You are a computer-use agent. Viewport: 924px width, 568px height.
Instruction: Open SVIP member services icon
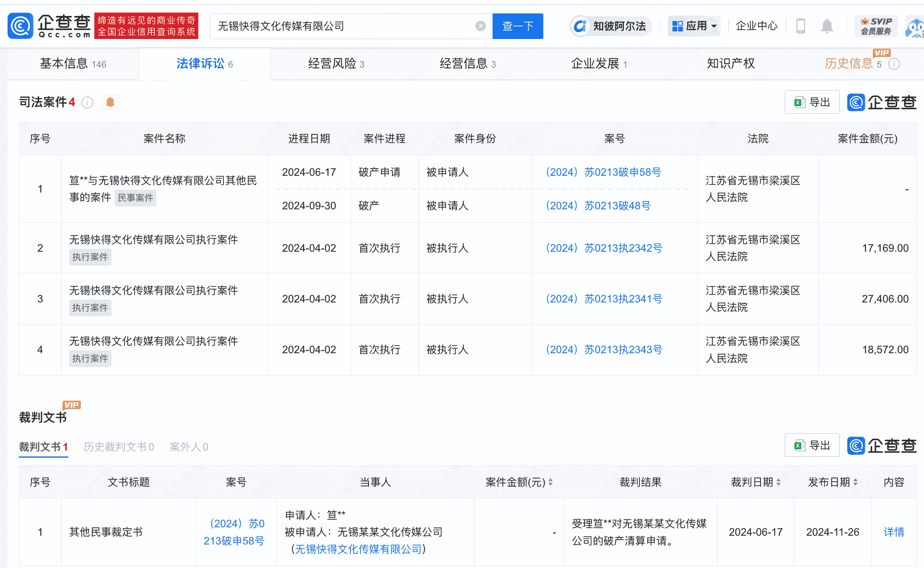click(x=876, y=26)
